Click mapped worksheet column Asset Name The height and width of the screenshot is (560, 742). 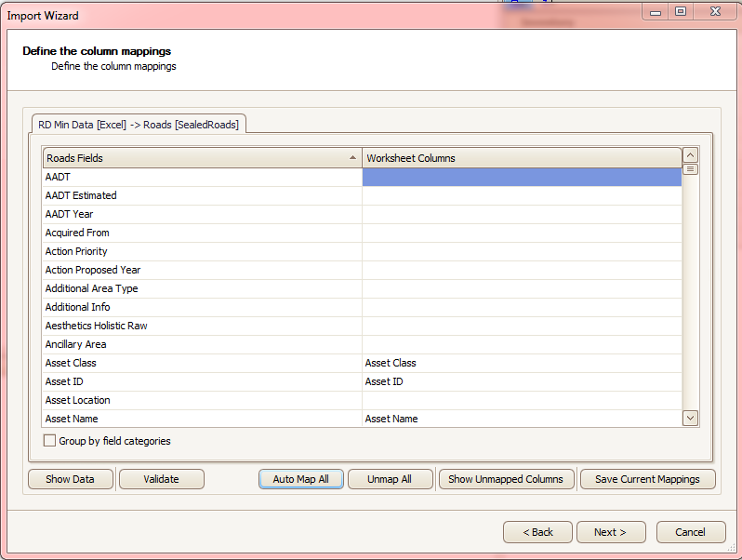coord(522,419)
